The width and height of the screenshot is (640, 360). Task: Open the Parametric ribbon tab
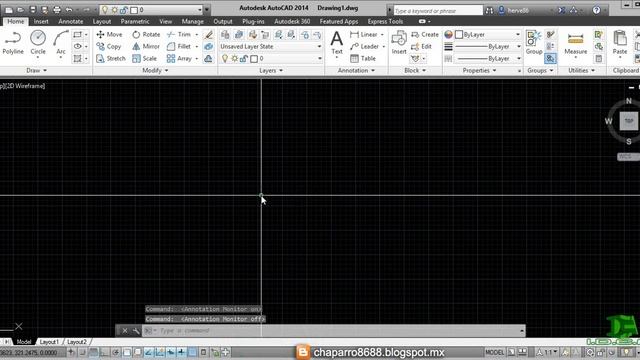tap(135, 21)
